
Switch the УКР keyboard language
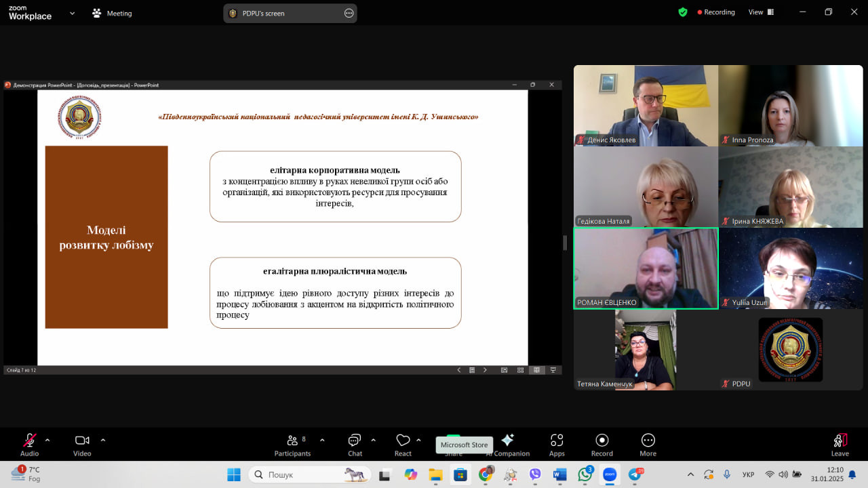click(x=749, y=474)
